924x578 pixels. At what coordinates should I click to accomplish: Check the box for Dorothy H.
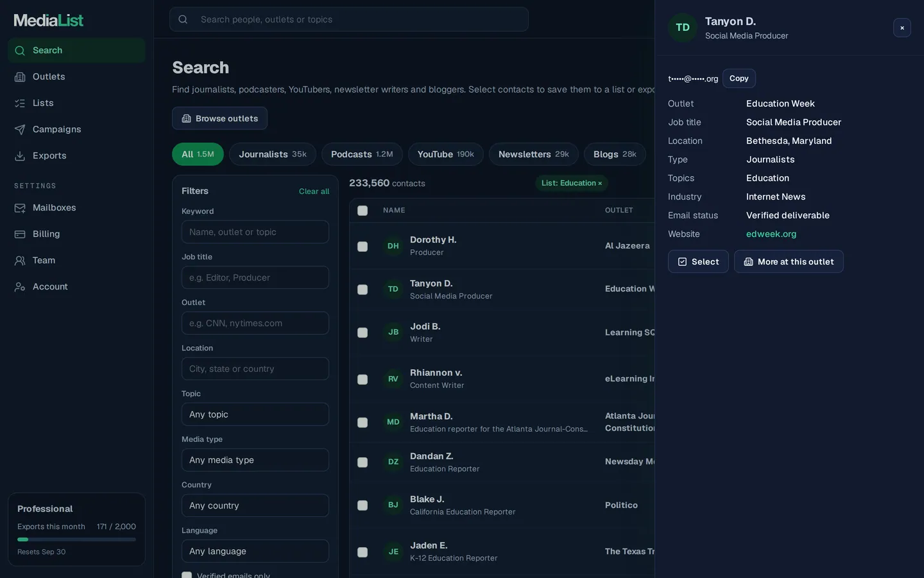tap(363, 247)
